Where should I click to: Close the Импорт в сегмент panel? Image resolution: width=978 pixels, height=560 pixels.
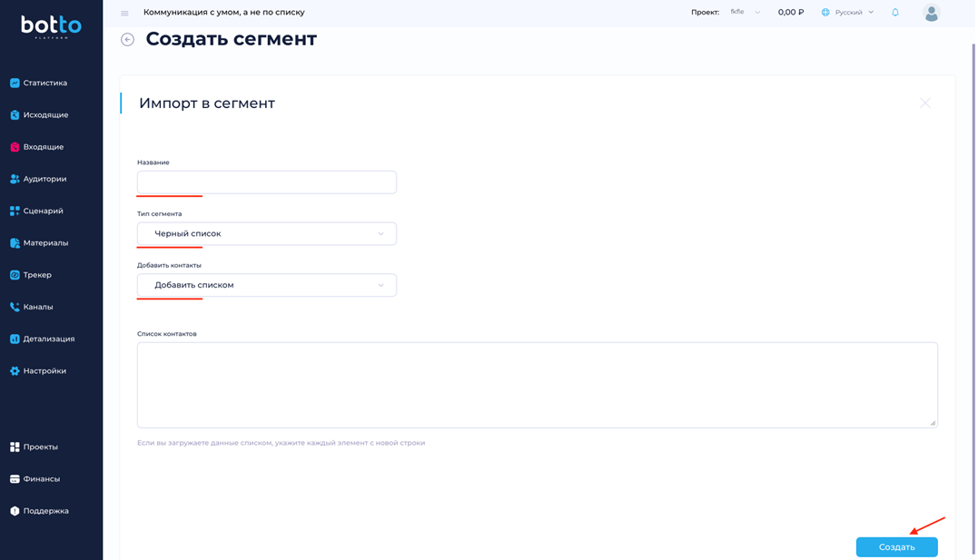click(x=924, y=103)
